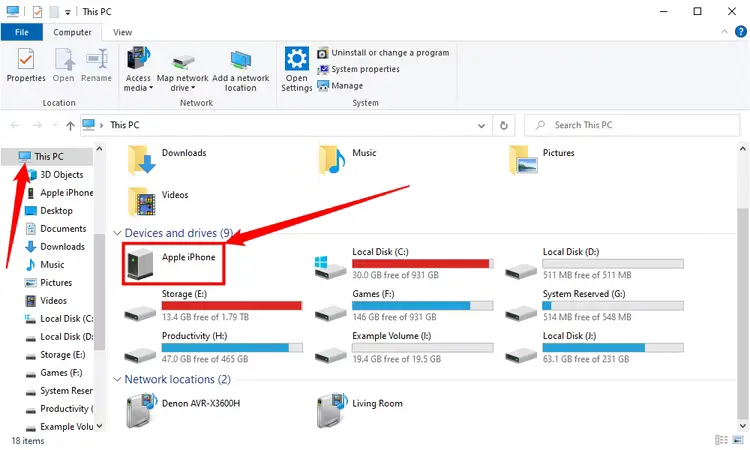Select the System Reserved (G:) drive icon
This screenshot has height=450, width=750.
click(x=521, y=313)
